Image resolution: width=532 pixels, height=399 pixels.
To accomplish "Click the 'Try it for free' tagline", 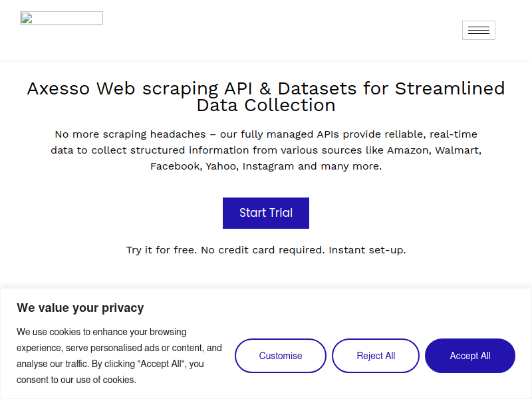I will [x=266, y=250].
